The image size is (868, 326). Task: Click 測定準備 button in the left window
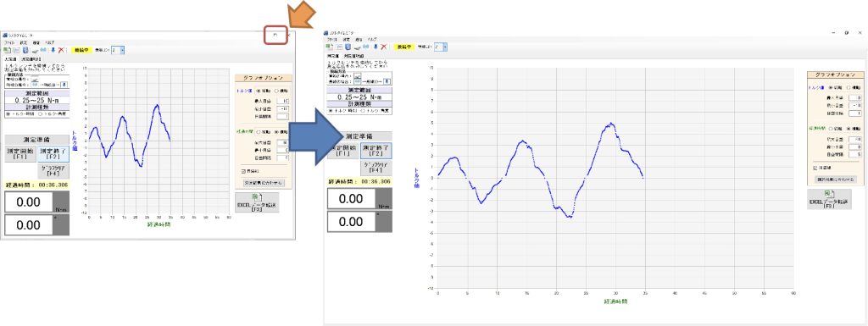coord(37,139)
